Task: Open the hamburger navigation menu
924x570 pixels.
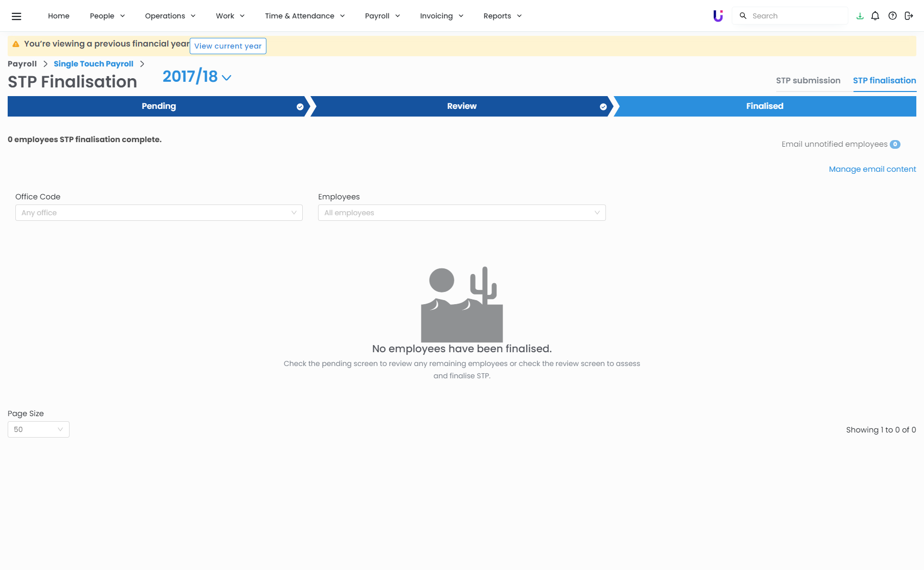Action: 16,16
